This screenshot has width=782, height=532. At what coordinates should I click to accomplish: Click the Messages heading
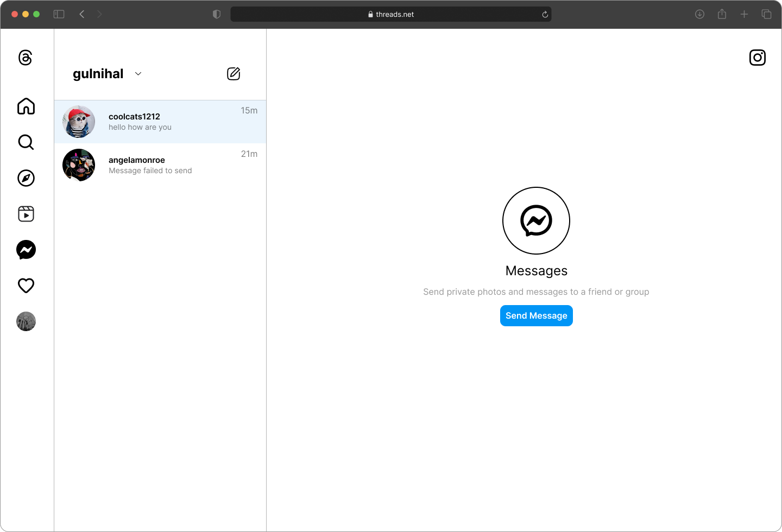[x=537, y=270]
